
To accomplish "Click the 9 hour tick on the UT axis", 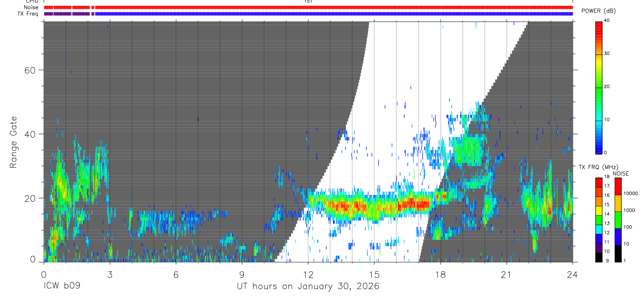I will [242, 274].
